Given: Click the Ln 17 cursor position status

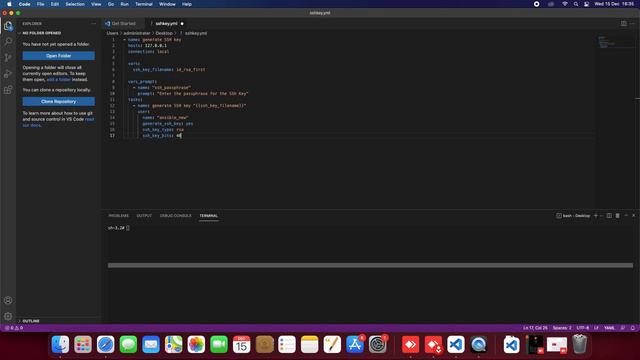Looking at the screenshot, I should pos(535,328).
